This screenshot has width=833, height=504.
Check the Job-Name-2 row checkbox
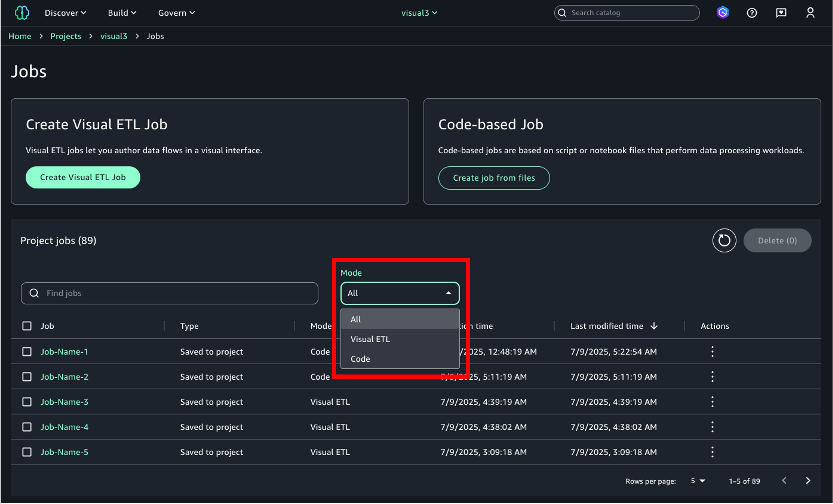click(27, 377)
